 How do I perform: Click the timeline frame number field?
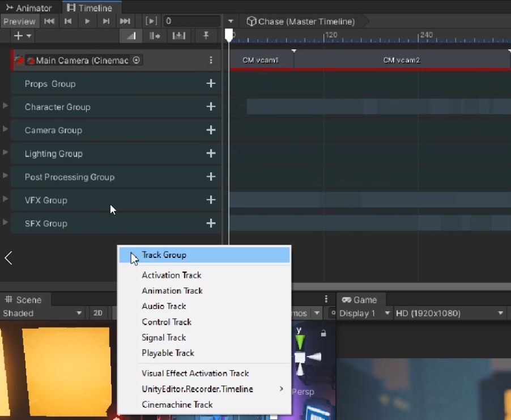191,22
